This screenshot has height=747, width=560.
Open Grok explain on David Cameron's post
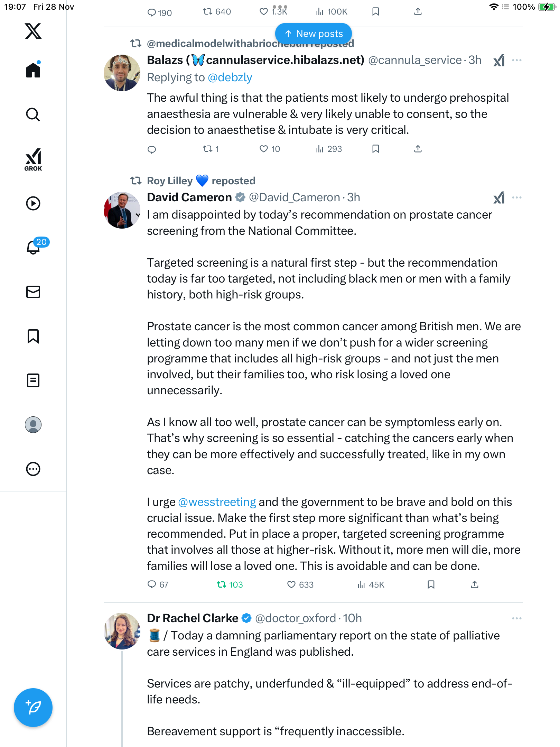(499, 198)
